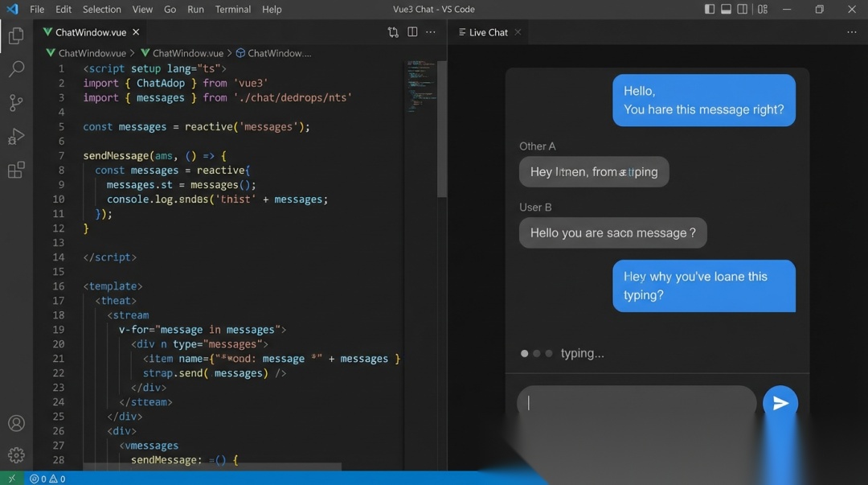Open the Explorer view in activity bar
Screen dimensions: 868x485
16,35
